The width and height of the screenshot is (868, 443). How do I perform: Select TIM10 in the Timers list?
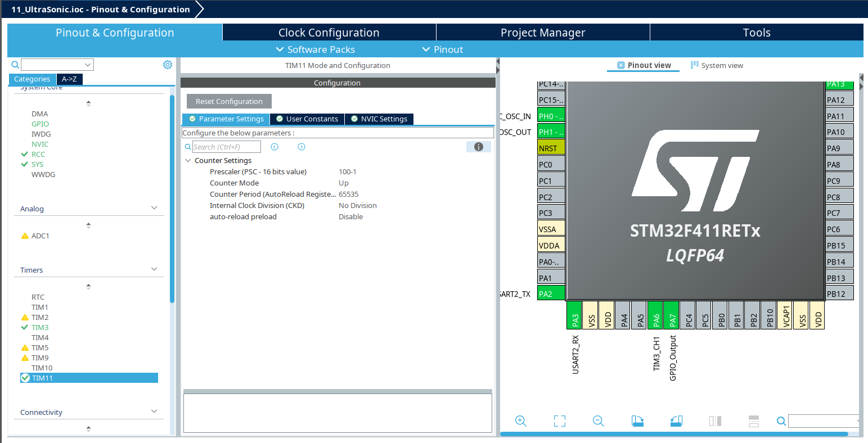(x=42, y=368)
